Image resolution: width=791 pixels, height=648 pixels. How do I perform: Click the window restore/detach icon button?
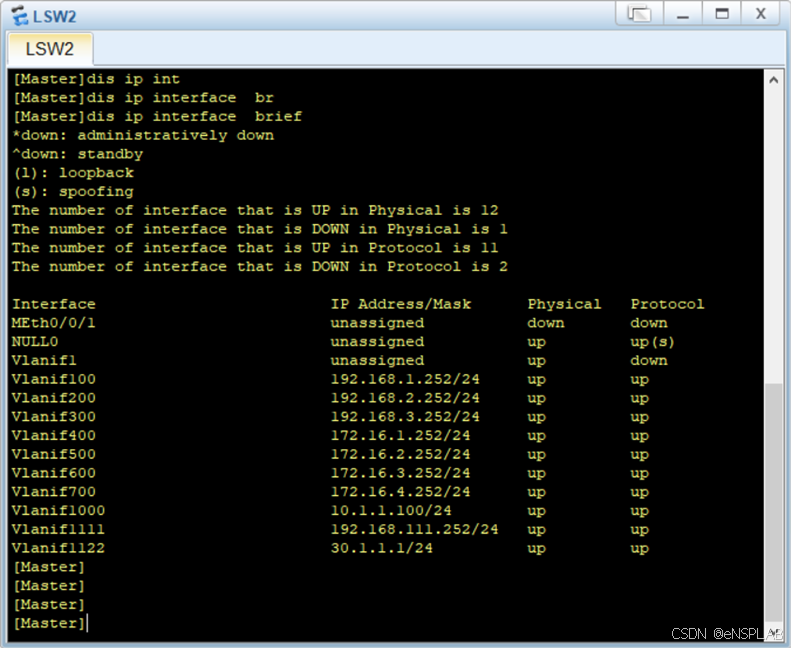tap(639, 14)
